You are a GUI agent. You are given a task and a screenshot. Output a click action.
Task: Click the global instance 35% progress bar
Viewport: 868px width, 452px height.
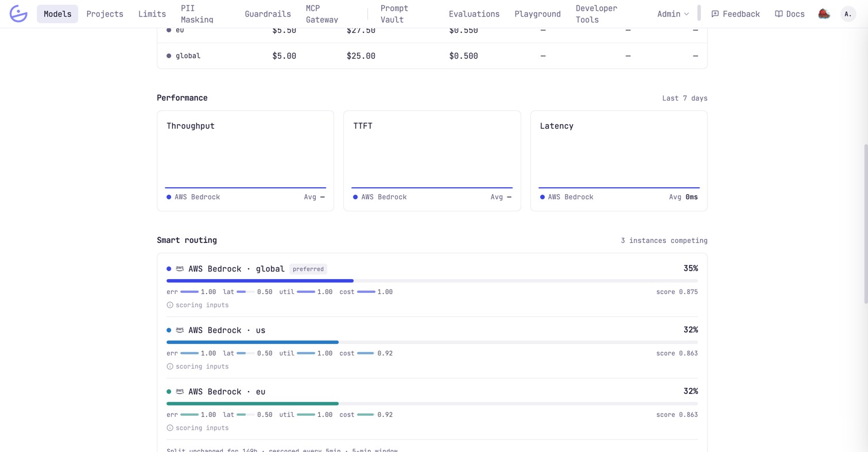coord(432,281)
